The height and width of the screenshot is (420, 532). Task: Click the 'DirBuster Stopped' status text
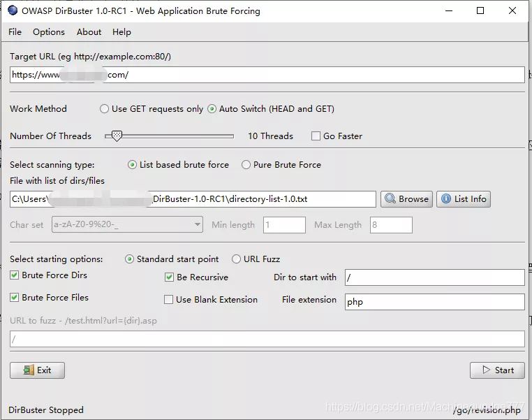point(46,410)
